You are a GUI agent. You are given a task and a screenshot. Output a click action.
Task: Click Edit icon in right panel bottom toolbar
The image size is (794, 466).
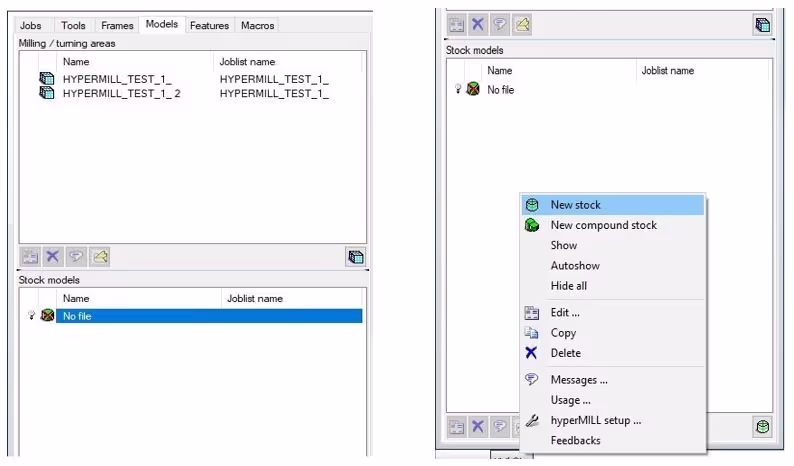456,426
